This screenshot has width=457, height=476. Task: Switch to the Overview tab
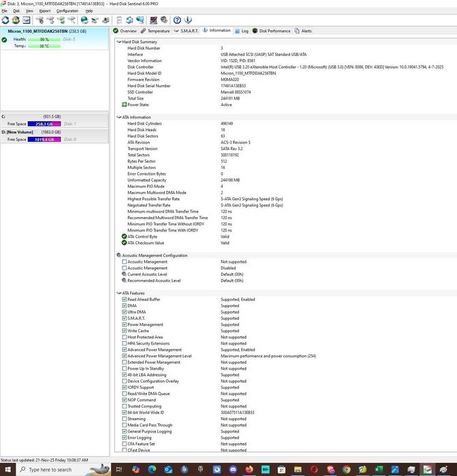point(125,31)
